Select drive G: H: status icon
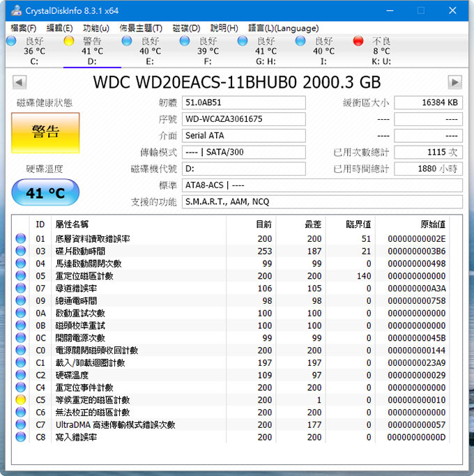This screenshot has height=476, width=474. (243, 40)
